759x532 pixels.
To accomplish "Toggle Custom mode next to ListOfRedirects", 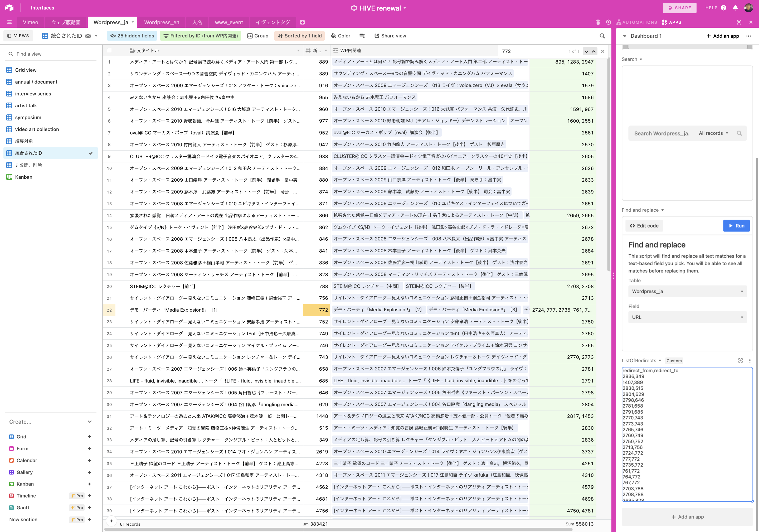I will click(x=674, y=361).
